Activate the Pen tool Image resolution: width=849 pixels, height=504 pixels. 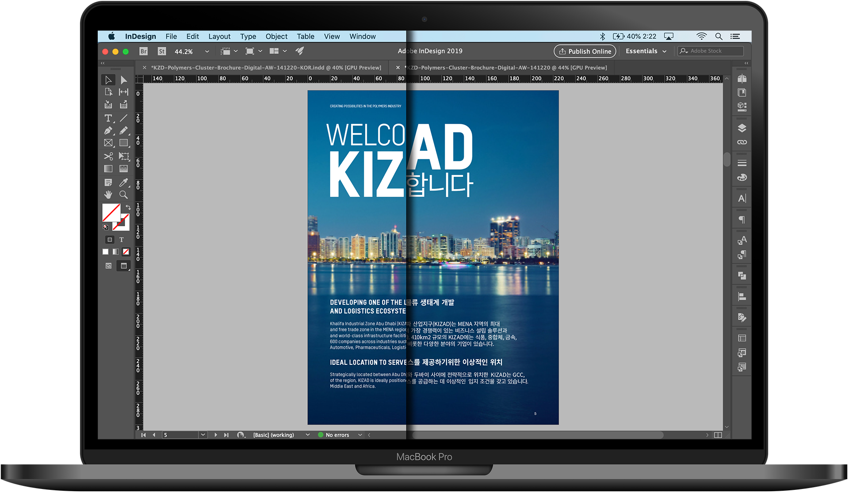[x=108, y=130]
